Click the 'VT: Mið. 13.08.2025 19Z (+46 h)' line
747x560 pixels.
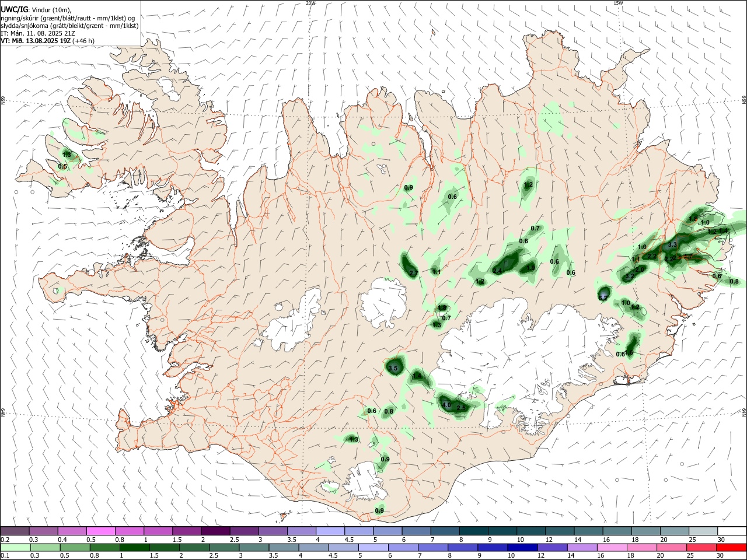(47, 41)
